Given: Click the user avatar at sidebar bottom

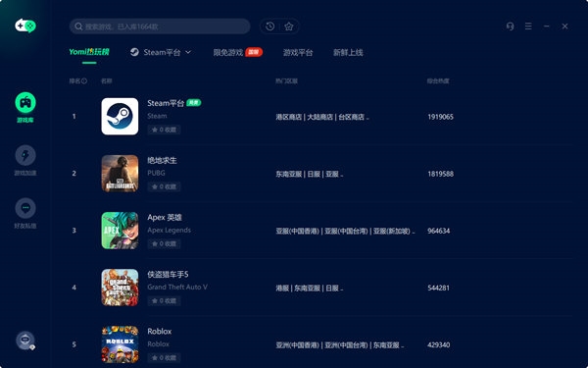Looking at the screenshot, I should point(25,341).
